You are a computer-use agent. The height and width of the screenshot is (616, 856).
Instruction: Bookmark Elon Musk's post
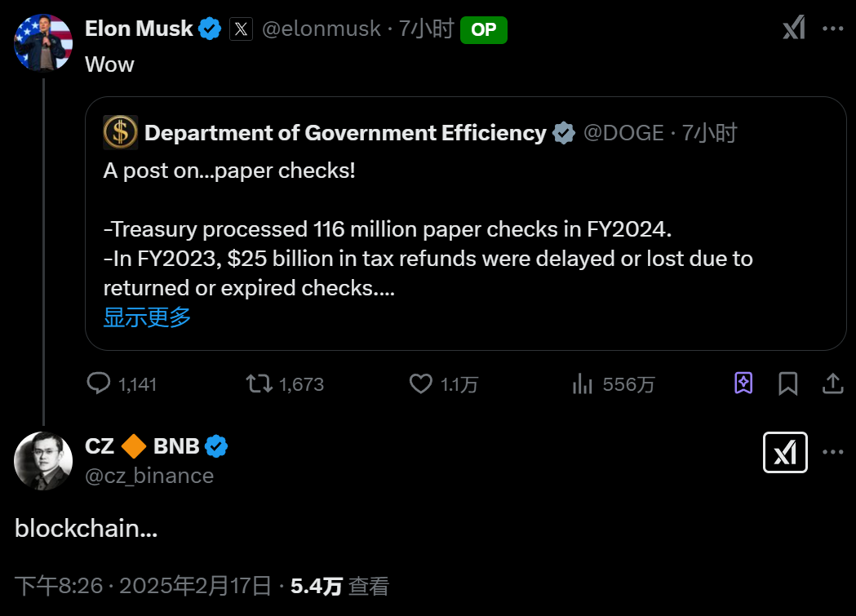787,383
